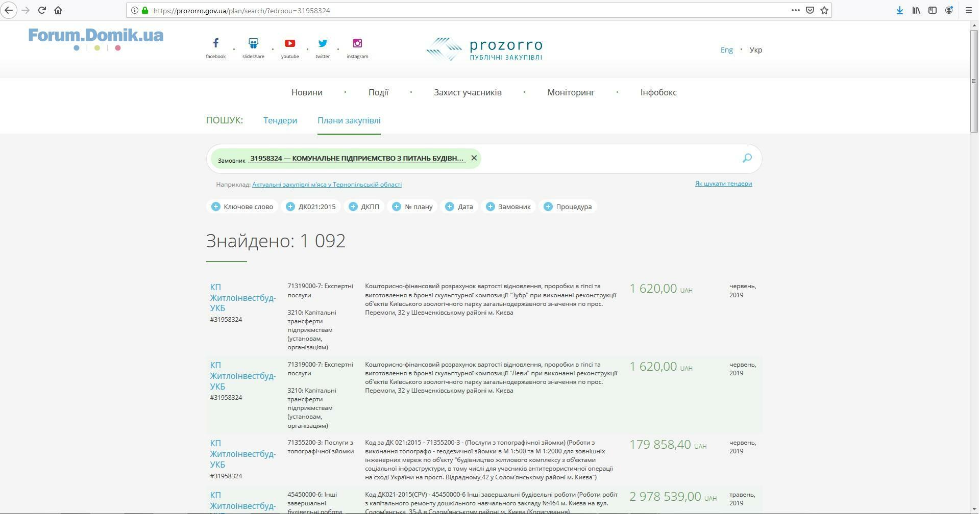Save page to Pocket
Screen dimensions: 980x514
810,10
